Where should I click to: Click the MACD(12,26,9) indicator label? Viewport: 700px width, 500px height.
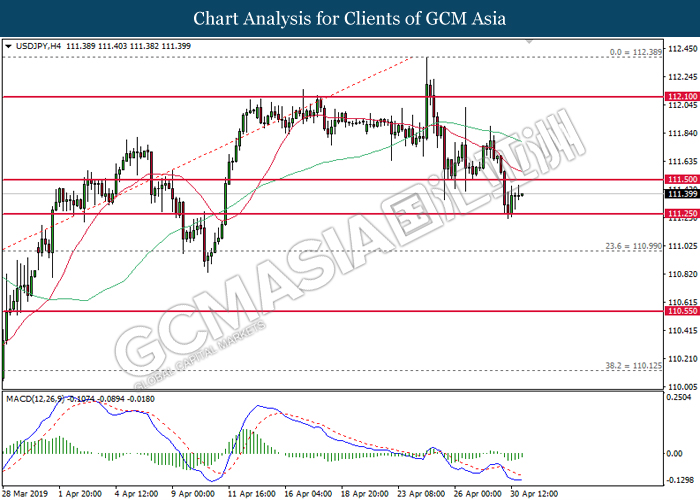coord(35,399)
